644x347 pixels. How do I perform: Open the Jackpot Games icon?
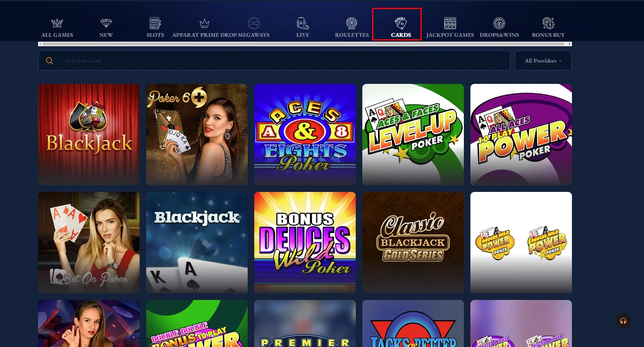pos(450,23)
